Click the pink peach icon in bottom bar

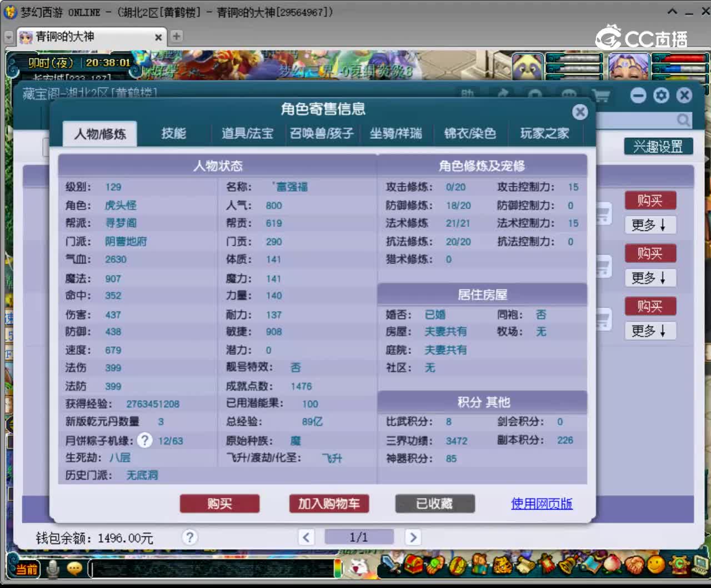pos(613,565)
